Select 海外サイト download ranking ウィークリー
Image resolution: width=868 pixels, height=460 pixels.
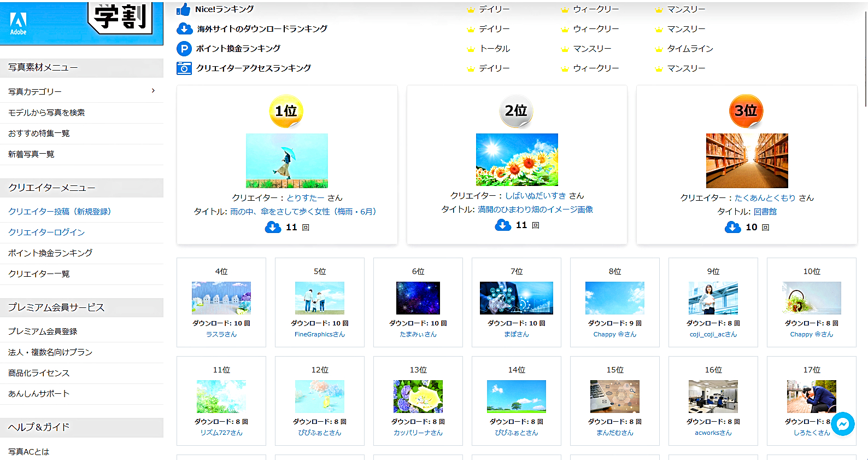pos(596,29)
